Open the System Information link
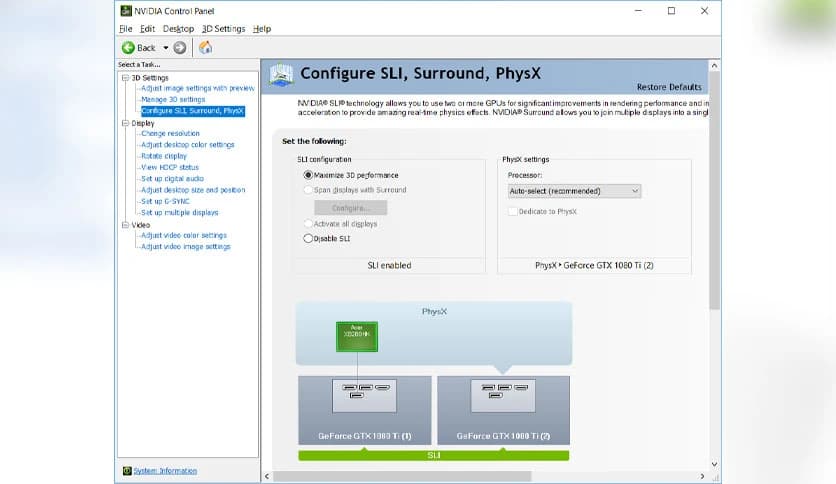The image size is (836, 484). (165, 470)
